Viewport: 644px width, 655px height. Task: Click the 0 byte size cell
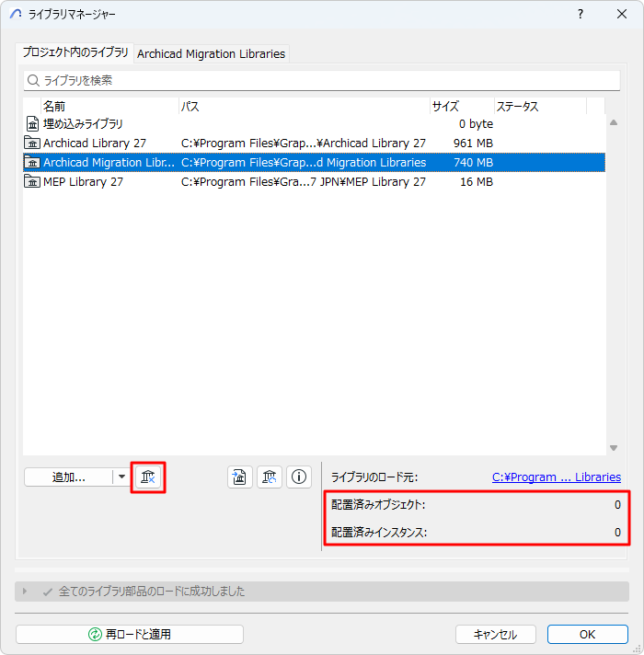click(x=476, y=124)
